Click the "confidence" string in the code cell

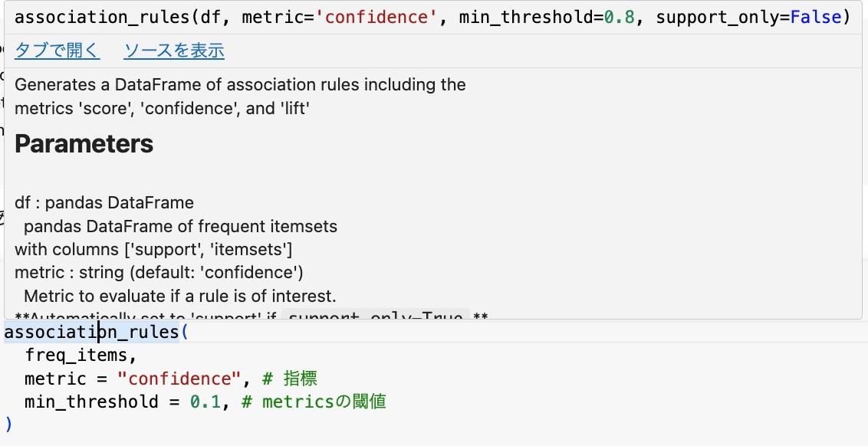point(179,379)
